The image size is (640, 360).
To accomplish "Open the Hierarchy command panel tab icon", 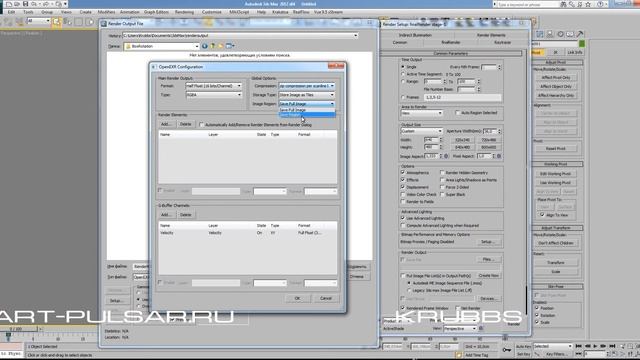I will click(x=550, y=34).
